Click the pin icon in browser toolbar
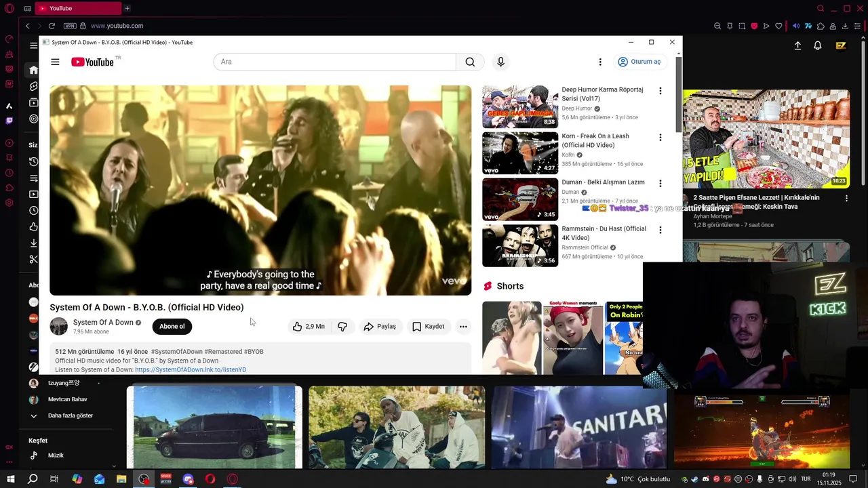Image resolution: width=868 pixels, height=488 pixels. [x=730, y=26]
